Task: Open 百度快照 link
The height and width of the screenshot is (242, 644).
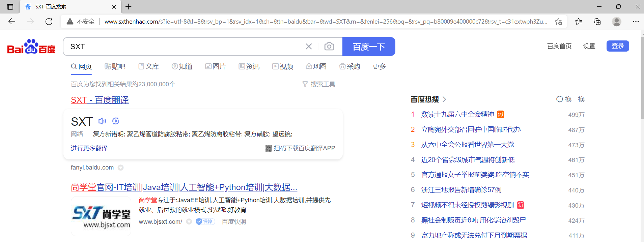Action: coord(234,221)
